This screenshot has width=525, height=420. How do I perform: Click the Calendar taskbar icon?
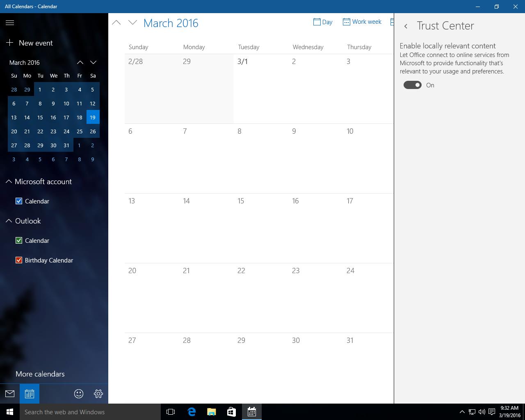[251, 412]
